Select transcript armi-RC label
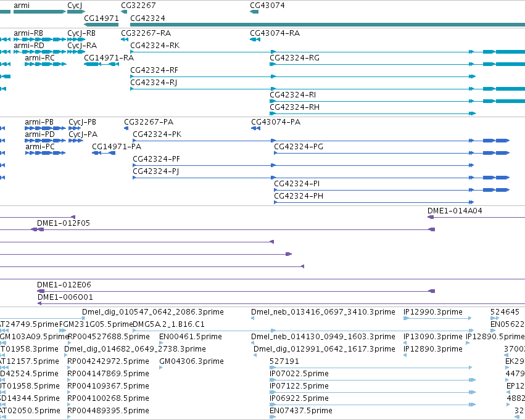This screenshot has height=420, width=525. pos(39,58)
